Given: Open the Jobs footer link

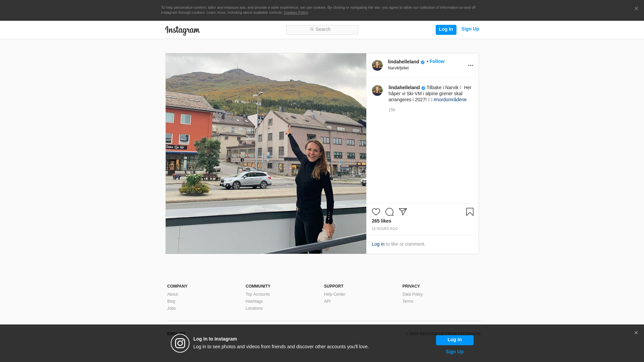Looking at the screenshot, I should 171,308.
